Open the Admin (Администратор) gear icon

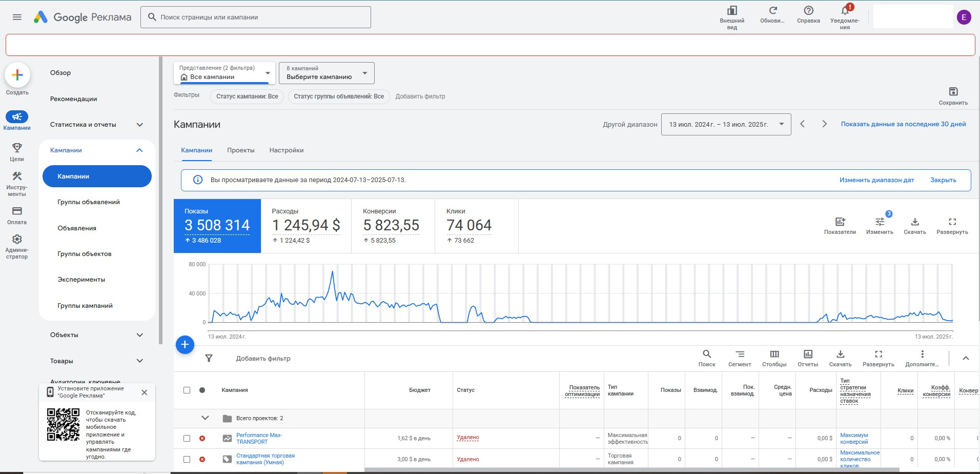[17, 240]
